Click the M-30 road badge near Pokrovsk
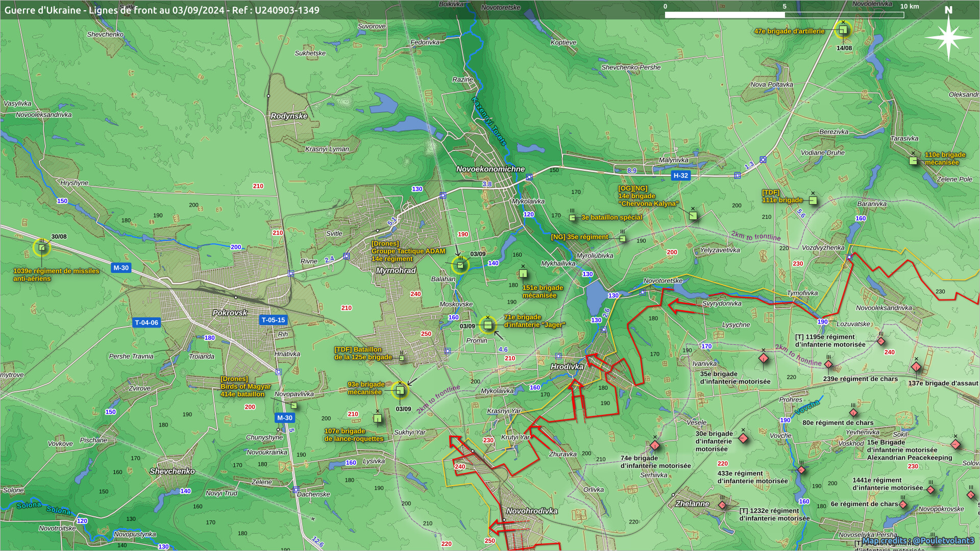The width and height of the screenshot is (980, 551). 121,268
